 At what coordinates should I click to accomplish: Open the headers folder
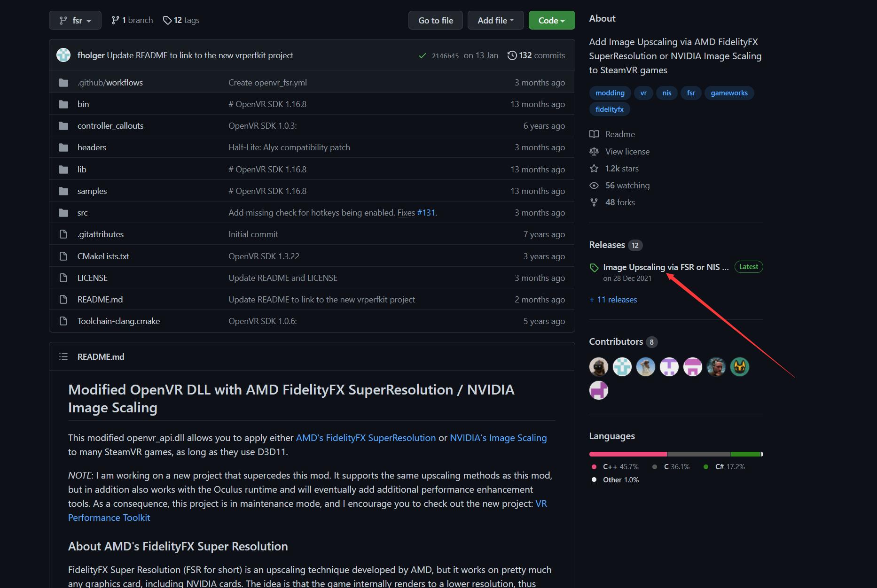click(92, 147)
